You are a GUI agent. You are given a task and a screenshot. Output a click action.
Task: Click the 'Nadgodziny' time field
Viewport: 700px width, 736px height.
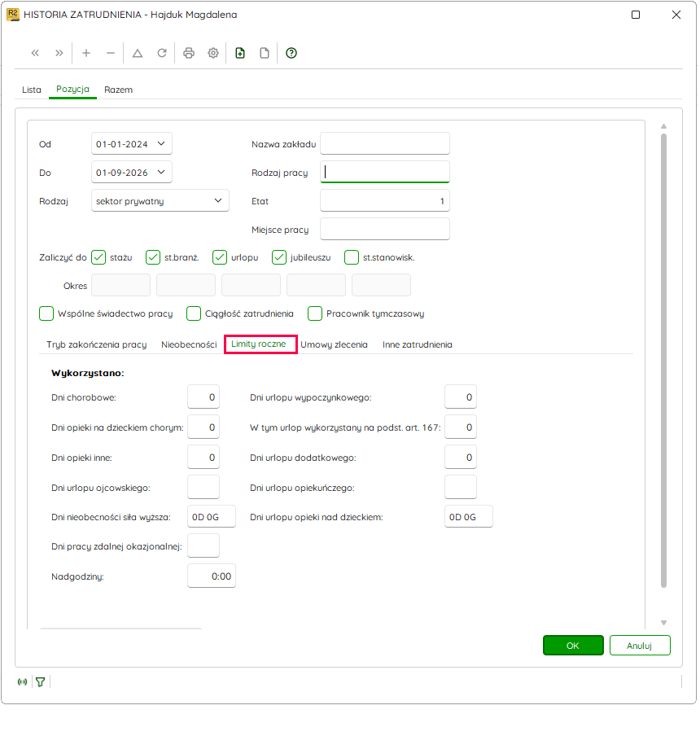(x=212, y=576)
